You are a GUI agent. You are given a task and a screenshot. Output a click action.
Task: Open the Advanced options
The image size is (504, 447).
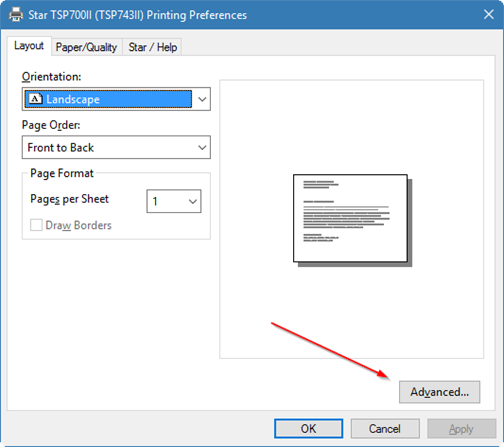coord(439,392)
